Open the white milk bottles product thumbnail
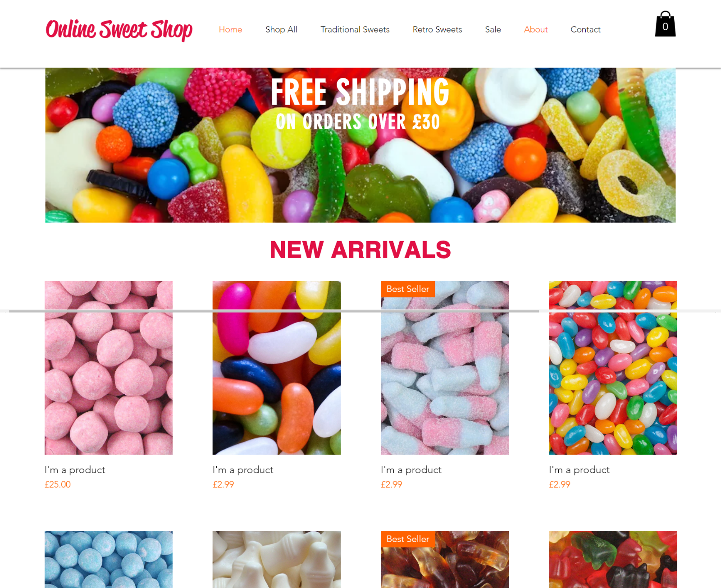 pos(277,559)
